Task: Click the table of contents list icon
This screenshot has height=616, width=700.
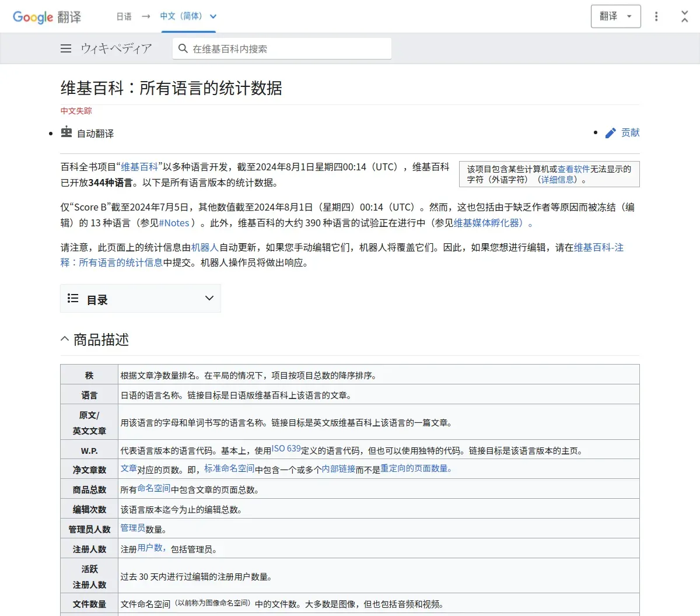Action: [x=73, y=299]
